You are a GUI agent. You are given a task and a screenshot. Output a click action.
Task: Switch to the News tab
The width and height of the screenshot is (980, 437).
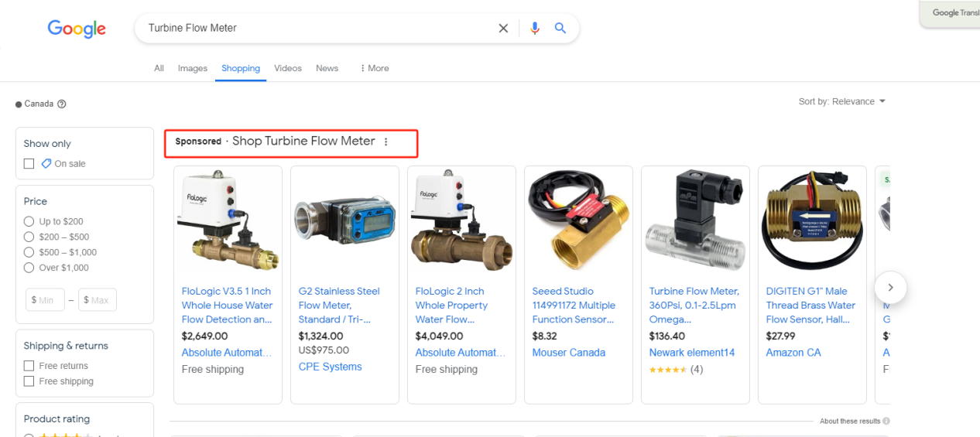tap(327, 68)
